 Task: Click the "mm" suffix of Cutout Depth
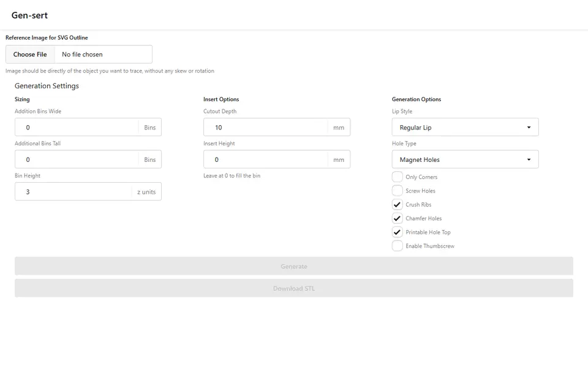click(339, 128)
